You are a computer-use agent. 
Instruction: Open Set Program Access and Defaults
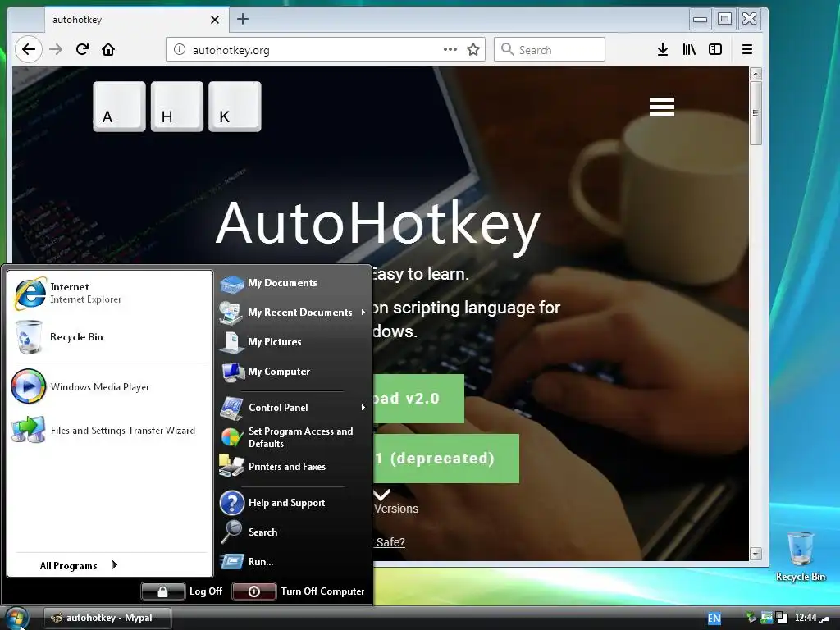[294, 437]
